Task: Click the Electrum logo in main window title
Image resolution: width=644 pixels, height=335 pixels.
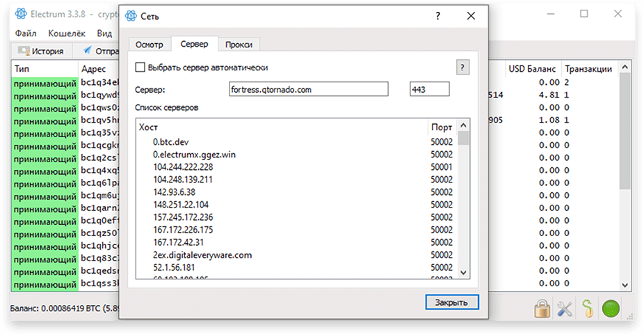Action: pyautogui.click(x=21, y=14)
